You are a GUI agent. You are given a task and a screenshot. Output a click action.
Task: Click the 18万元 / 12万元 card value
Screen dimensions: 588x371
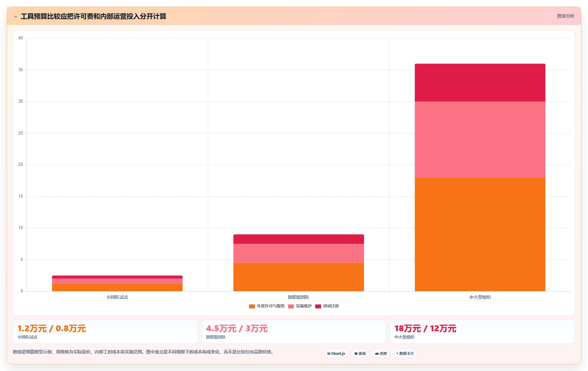(426, 329)
